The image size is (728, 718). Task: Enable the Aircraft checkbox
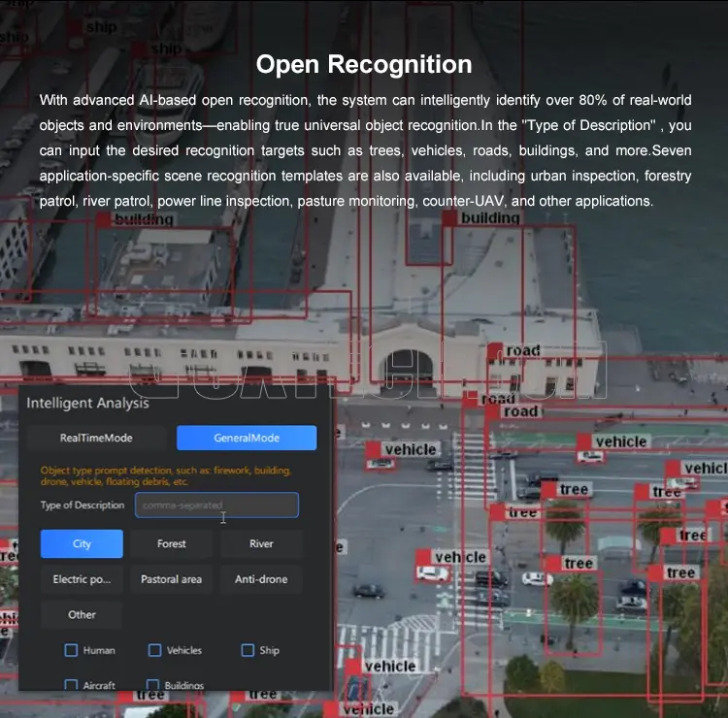click(71, 685)
